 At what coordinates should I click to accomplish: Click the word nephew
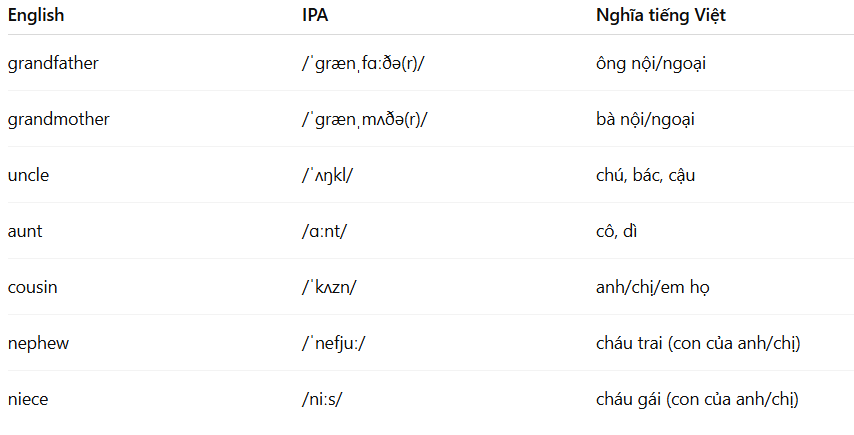[x=38, y=344]
